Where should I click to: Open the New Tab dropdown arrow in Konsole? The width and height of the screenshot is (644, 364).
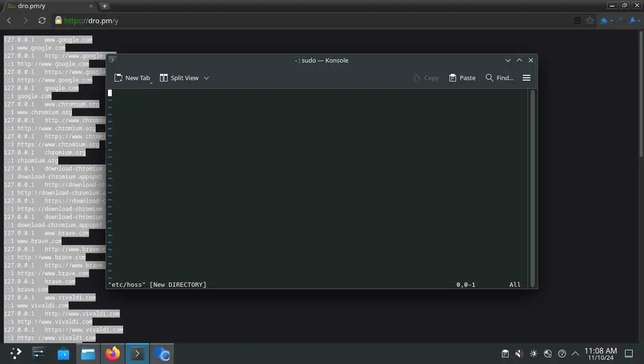(x=151, y=83)
